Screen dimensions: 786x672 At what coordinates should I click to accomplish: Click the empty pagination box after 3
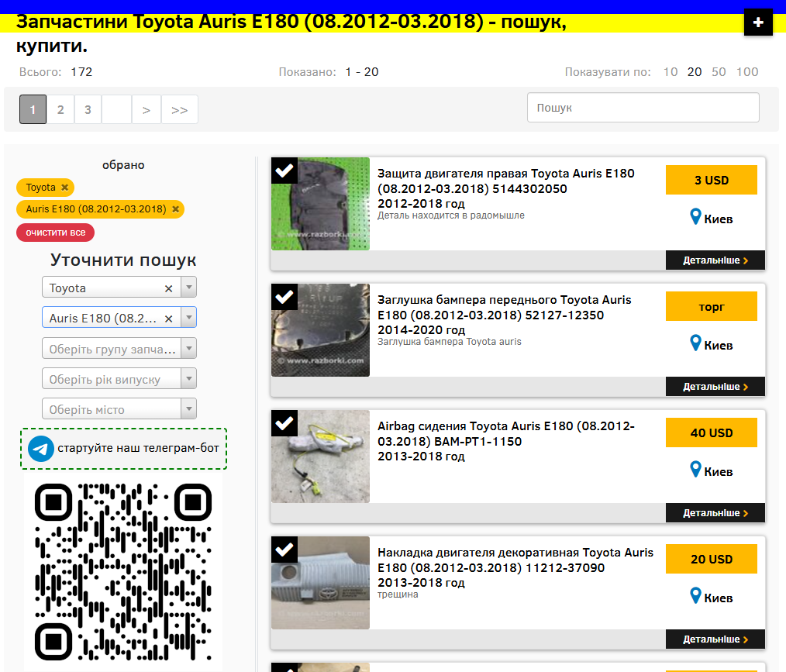117,109
